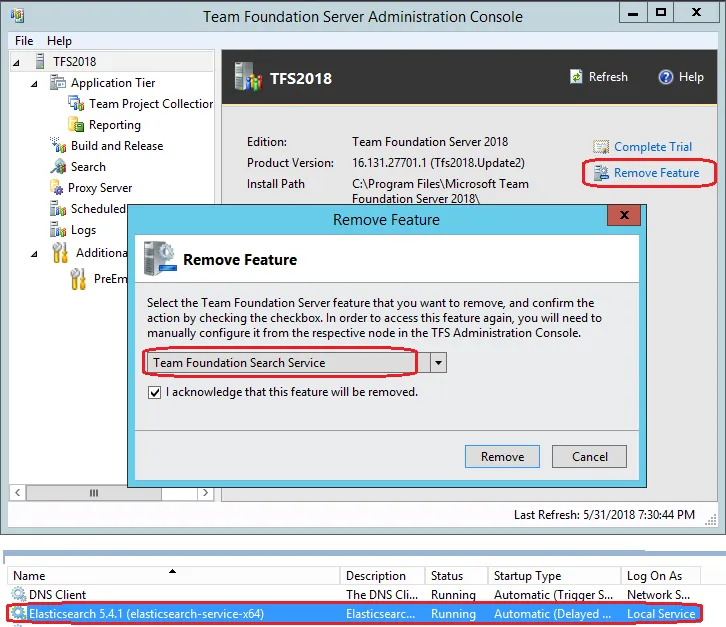Click the Description column header
Image resolution: width=726 pixels, height=627 pixels.
pyautogui.click(x=382, y=576)
